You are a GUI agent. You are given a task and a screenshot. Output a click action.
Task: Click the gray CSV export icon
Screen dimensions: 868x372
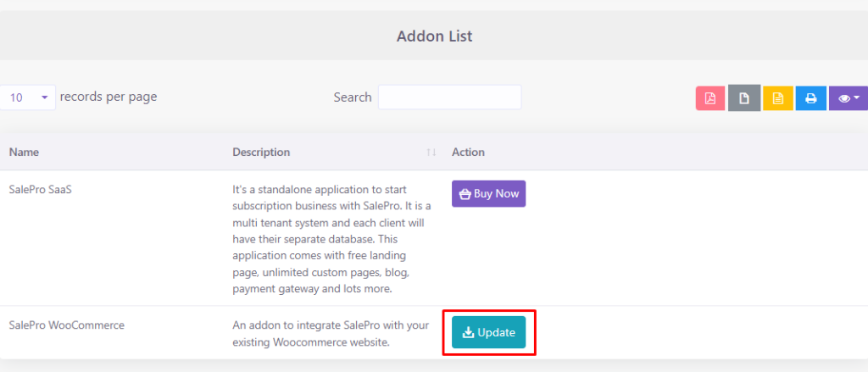point(743,98)
